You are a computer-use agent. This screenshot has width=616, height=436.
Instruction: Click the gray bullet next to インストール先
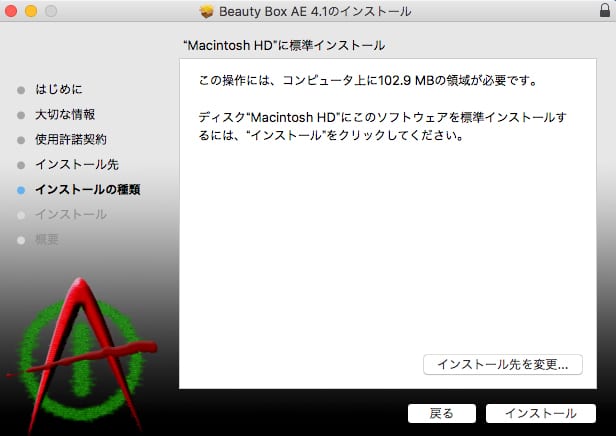tap(21, 165)
